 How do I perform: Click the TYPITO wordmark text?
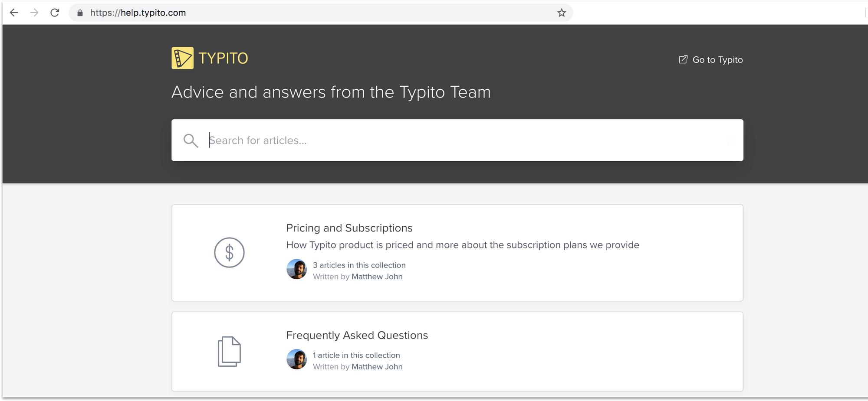pos(223,58)
